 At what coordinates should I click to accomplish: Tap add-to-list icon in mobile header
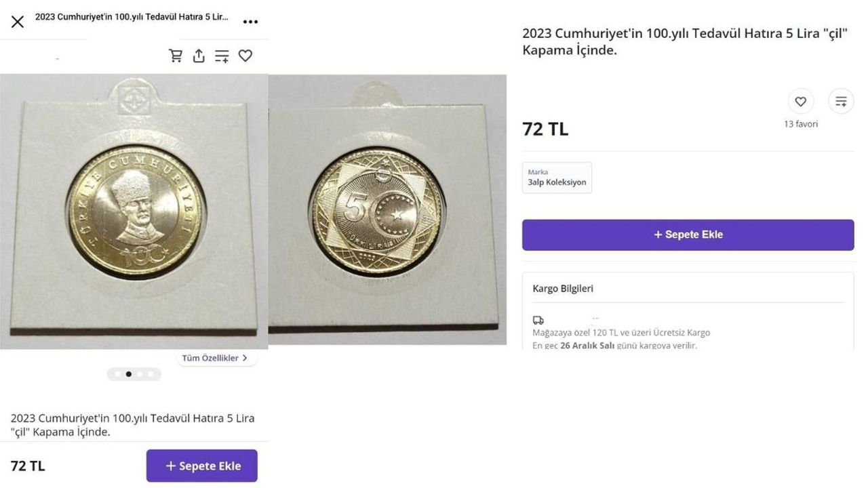click(x=222, y=56)
